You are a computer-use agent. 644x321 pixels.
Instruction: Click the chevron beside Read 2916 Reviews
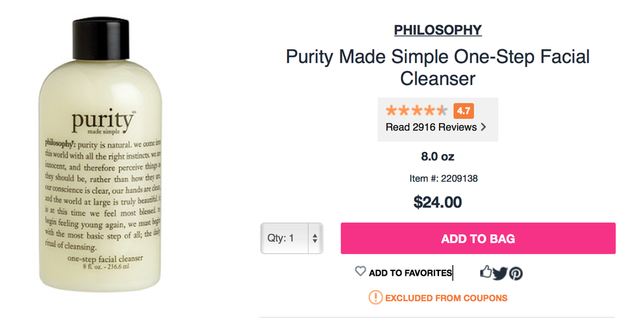pos(484,127)
